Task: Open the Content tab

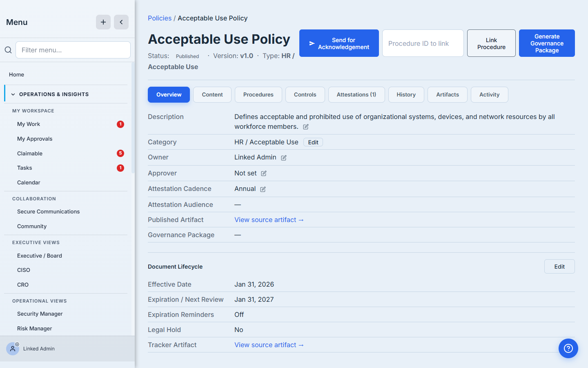Action: point(212,94)
